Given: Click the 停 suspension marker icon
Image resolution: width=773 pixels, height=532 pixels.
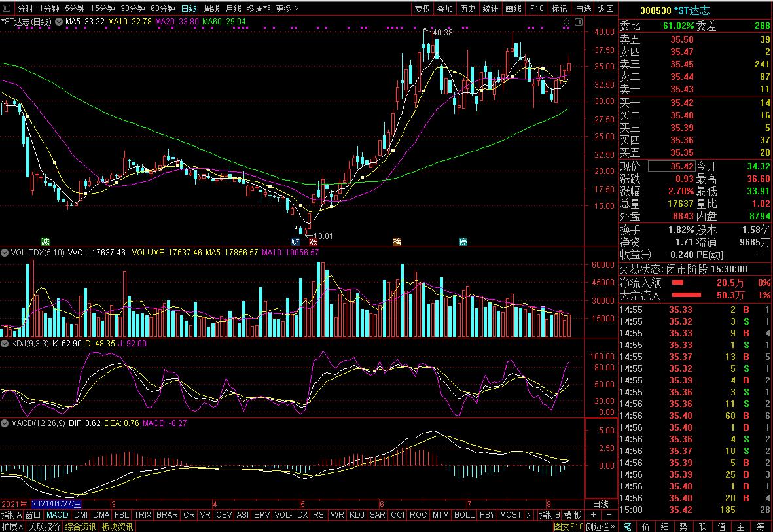Looking at the screenshot, I should click(463, 241).
